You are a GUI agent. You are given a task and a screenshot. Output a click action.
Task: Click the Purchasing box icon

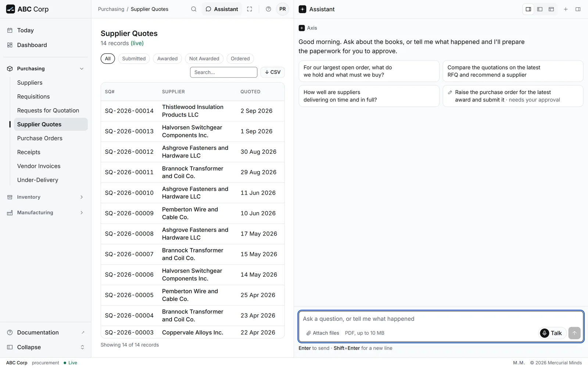(x=10, y=69)
